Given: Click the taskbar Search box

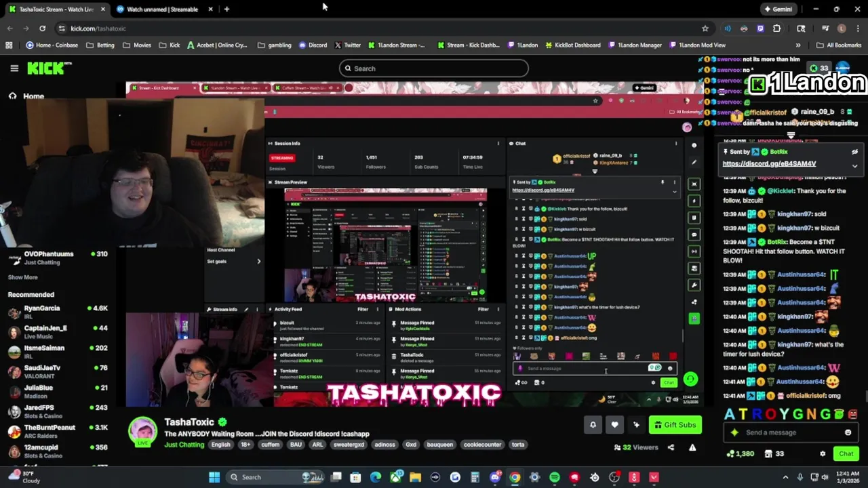Looking at the screenshot, I should 275,477.
